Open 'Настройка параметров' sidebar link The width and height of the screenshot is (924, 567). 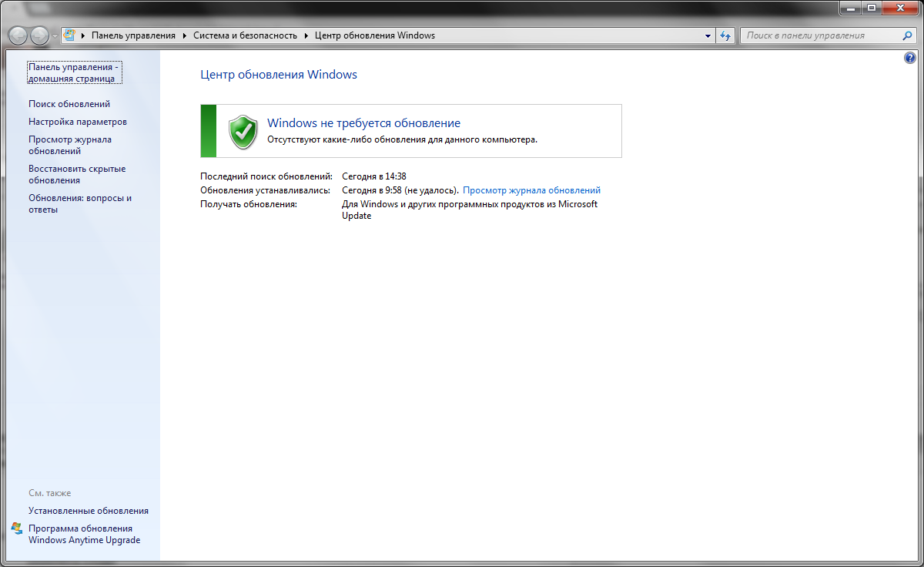[78, 122]
